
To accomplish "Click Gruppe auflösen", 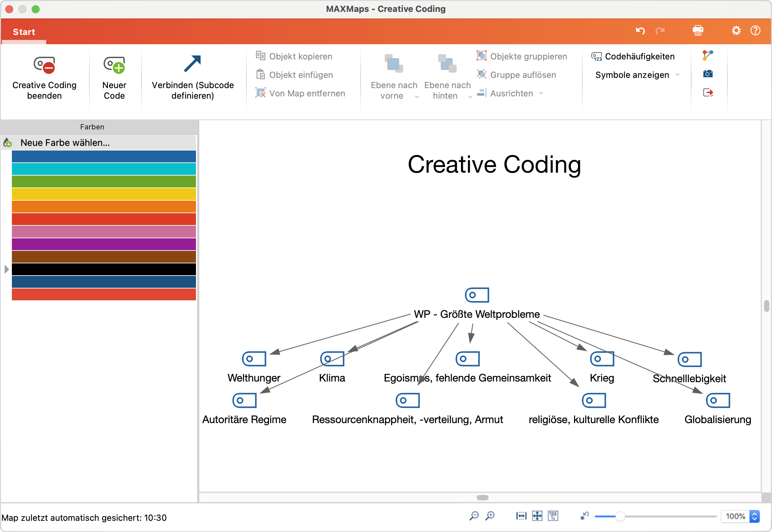I will coord(516,75).
